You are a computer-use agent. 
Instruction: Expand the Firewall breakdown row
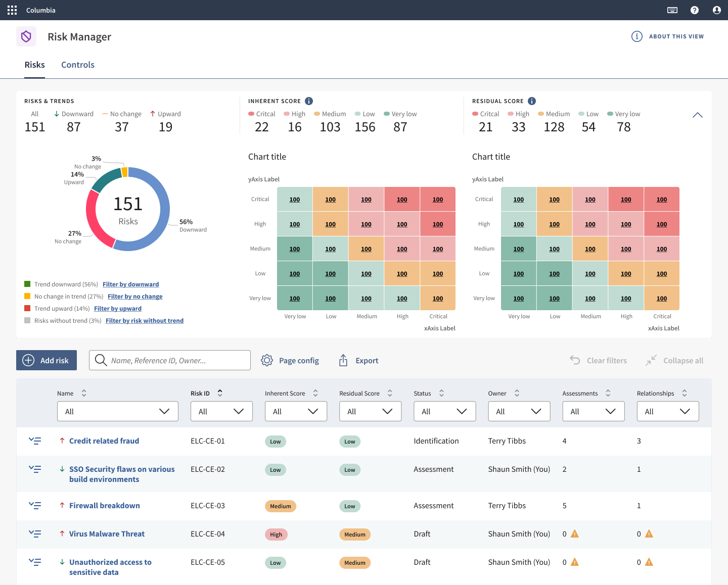(35, 506)
